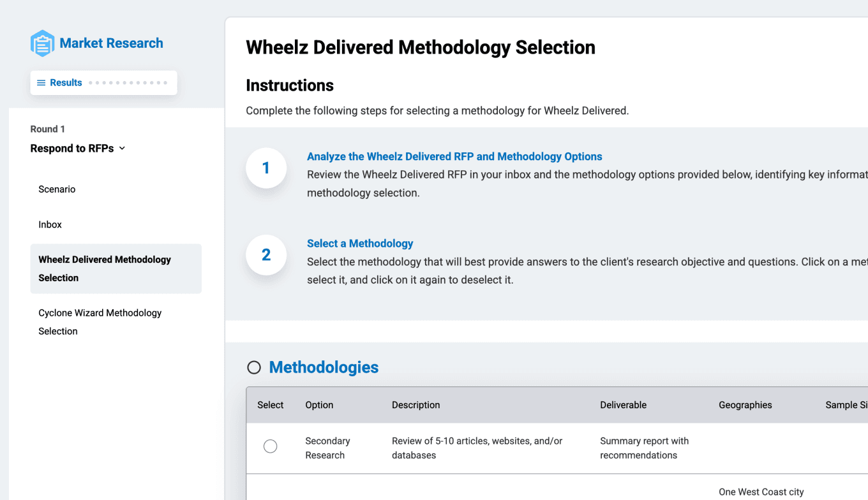Click the Methodologies section heading
Image resolution: width=868 pixels, height=500 pixels.
point(324,367)
